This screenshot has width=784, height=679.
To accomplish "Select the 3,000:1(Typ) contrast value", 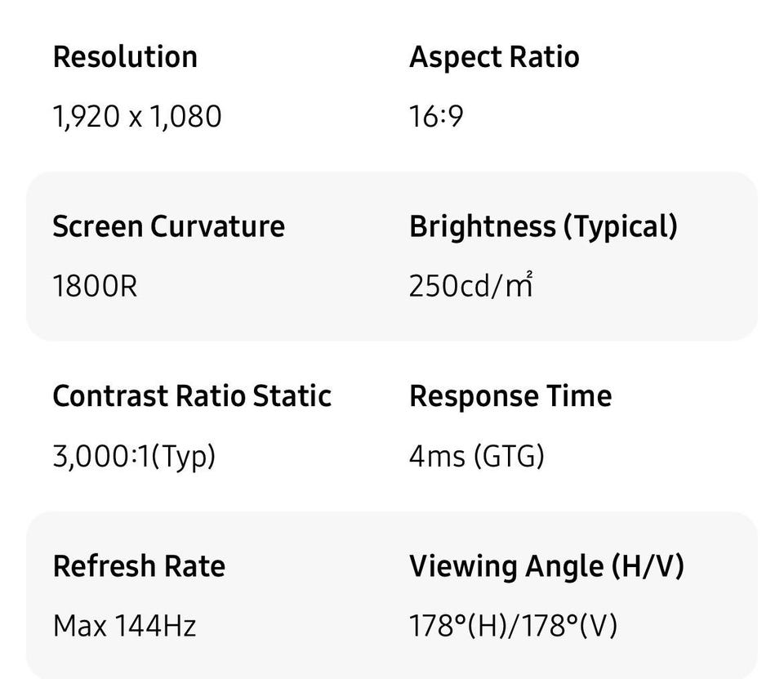I will tap(134, 456).
